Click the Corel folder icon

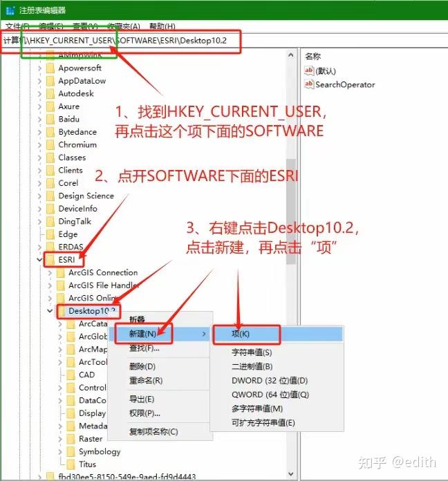click(50, 183)
